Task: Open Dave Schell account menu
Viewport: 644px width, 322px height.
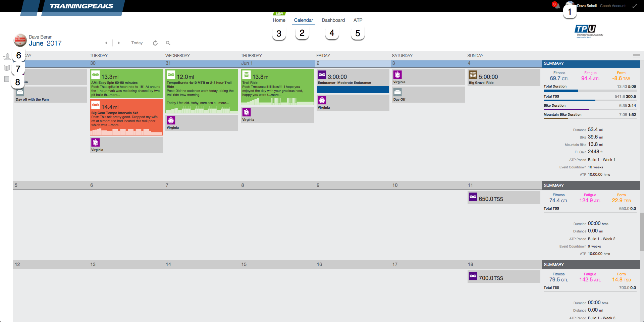Action: click(587, 6)
